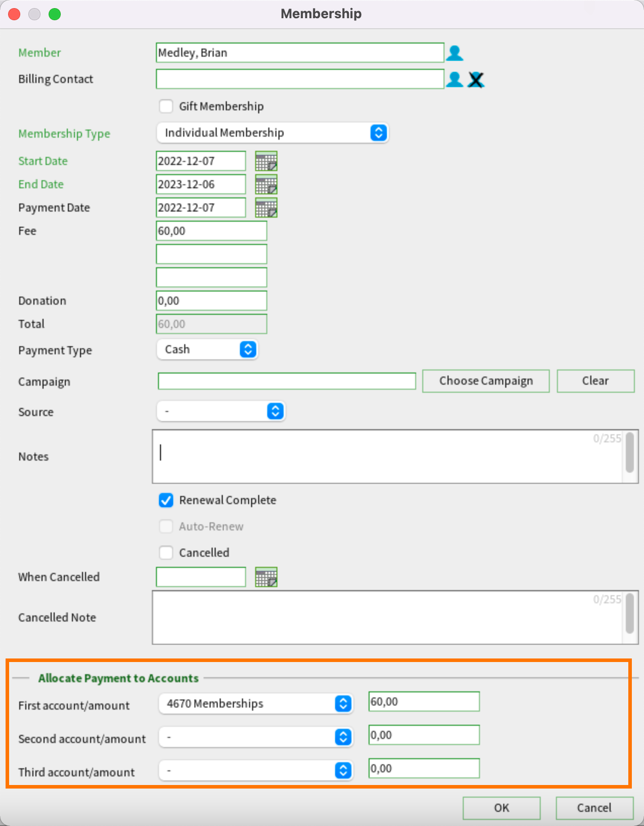This screenshot has height=826, width=644.
Task: Click the Billing Contact field
Action: coord(300,79)
